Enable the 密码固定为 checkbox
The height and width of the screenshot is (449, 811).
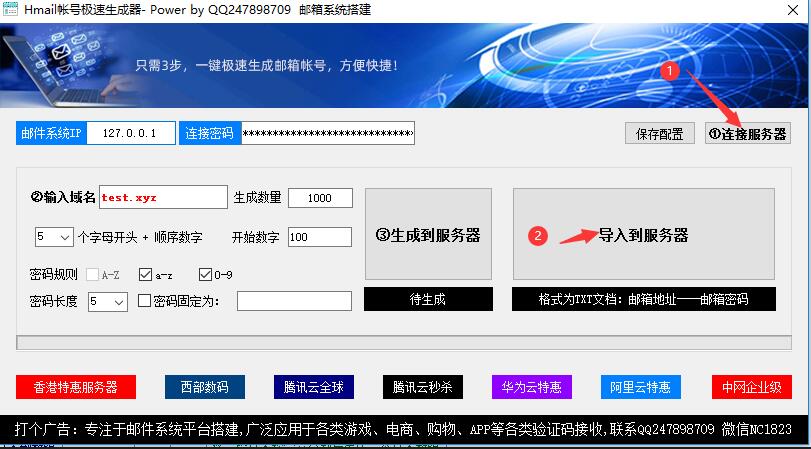point(144,301)
